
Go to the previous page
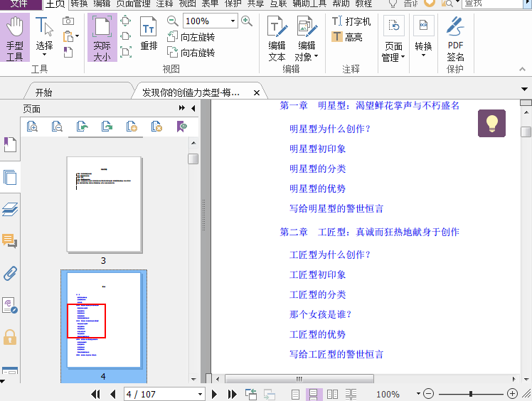[113, 394]
